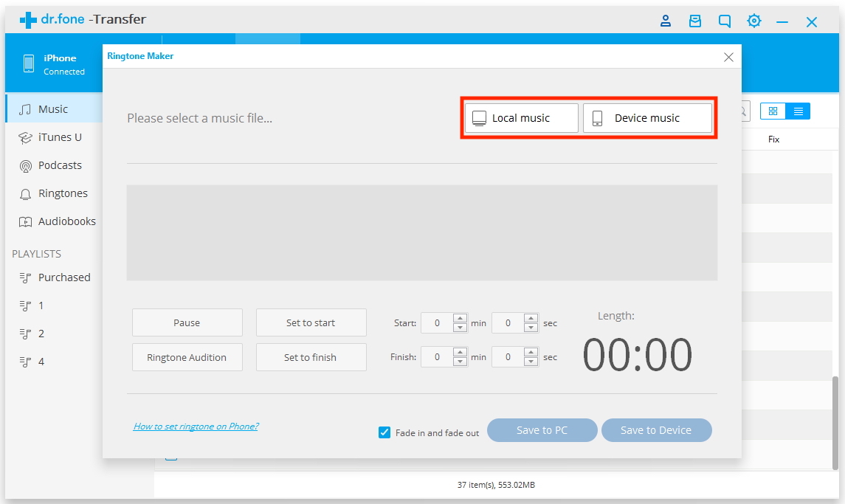The height and width of the screenshot is (504, 845).
Task: Click the Fix column header
Action: tap(774, 139)
